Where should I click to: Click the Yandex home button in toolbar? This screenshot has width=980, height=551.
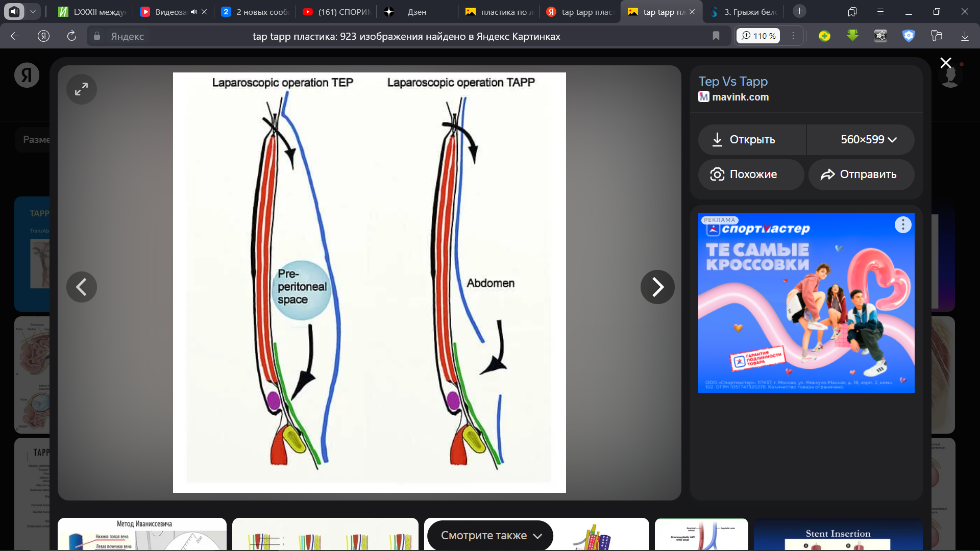point(43,36)
